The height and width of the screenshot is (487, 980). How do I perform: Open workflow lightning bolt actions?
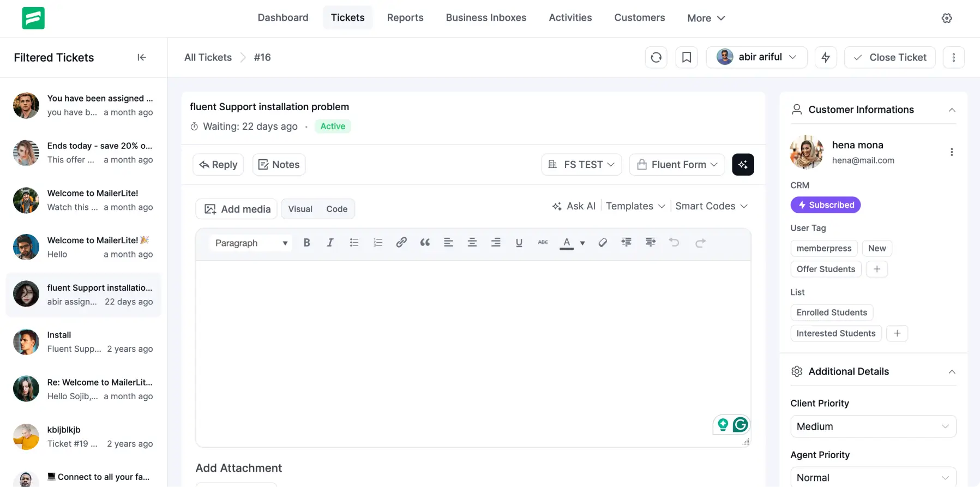point(826,57)
